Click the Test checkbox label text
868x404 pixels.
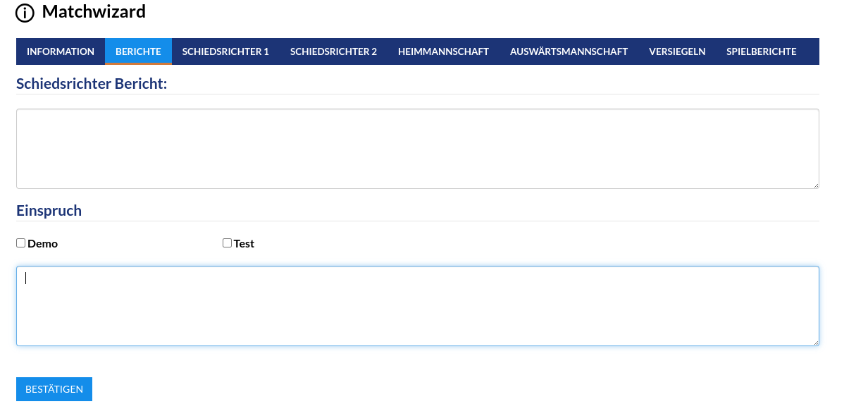pyautogui.click(x=244, y=244)
